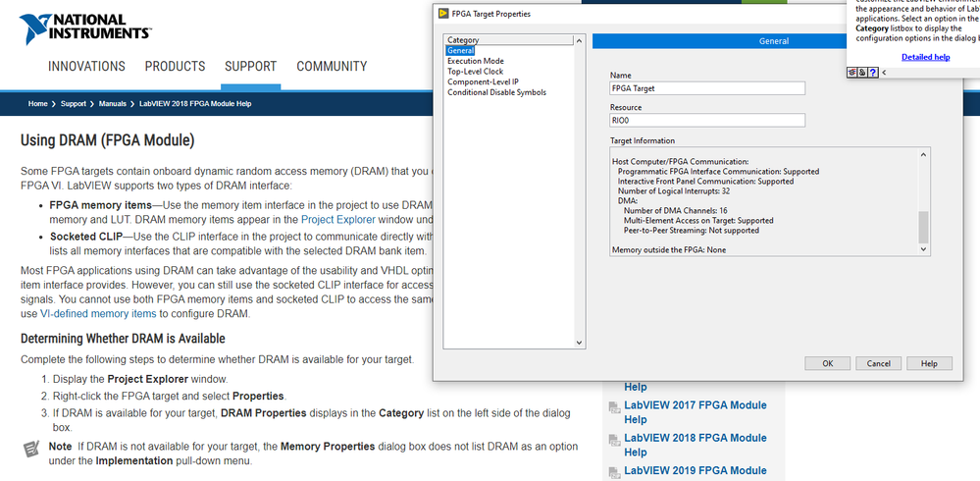Click 'Interactive Front Panel Communication: Supported' line

pyautogui.click(x=705, y=182)
